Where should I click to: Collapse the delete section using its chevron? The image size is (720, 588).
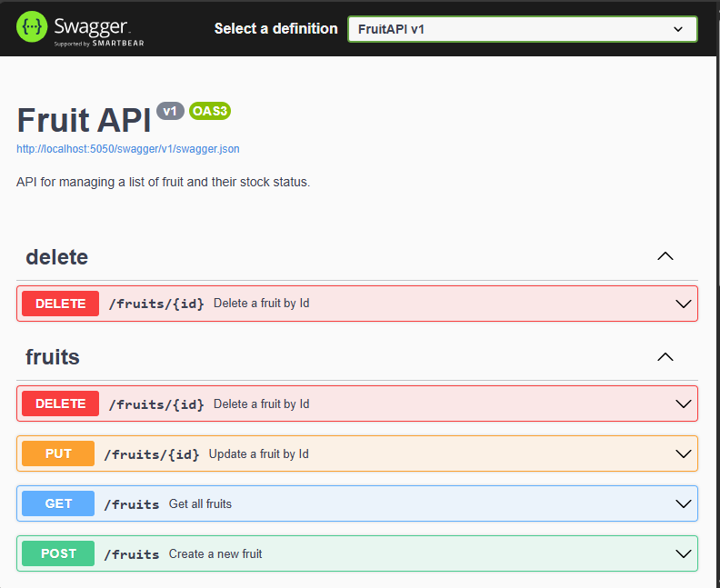(665, 256)
